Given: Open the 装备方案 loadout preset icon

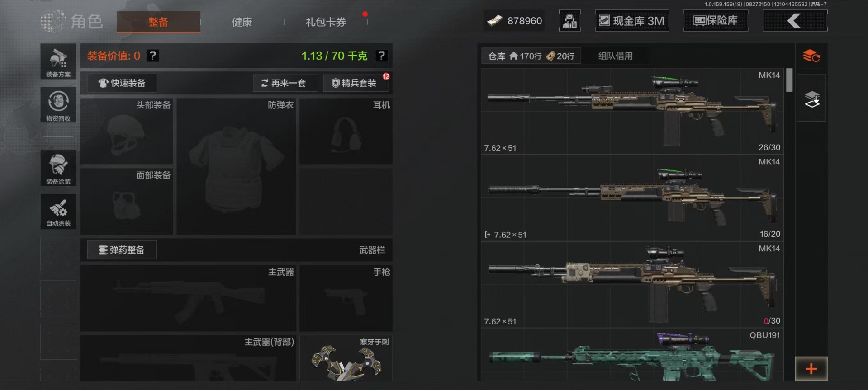Looking at the screenshot, I should [58, 61].
